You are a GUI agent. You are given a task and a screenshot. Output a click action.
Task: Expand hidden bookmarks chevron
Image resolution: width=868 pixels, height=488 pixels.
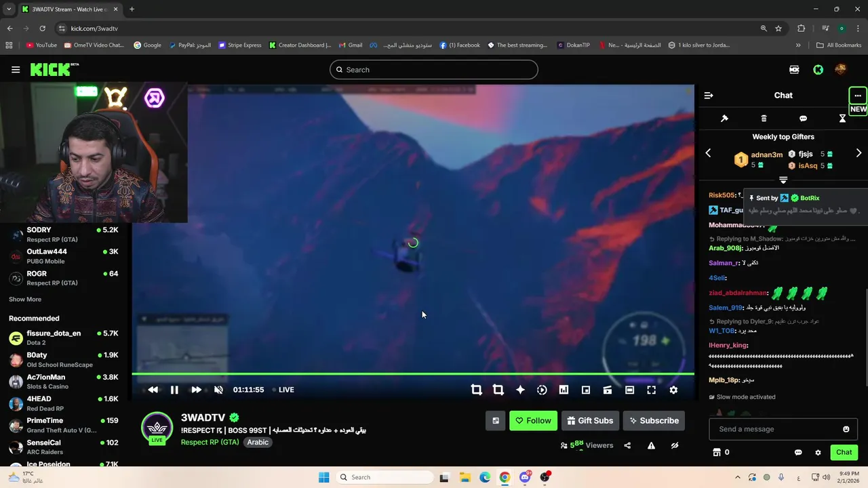click(x=798, y=45)
